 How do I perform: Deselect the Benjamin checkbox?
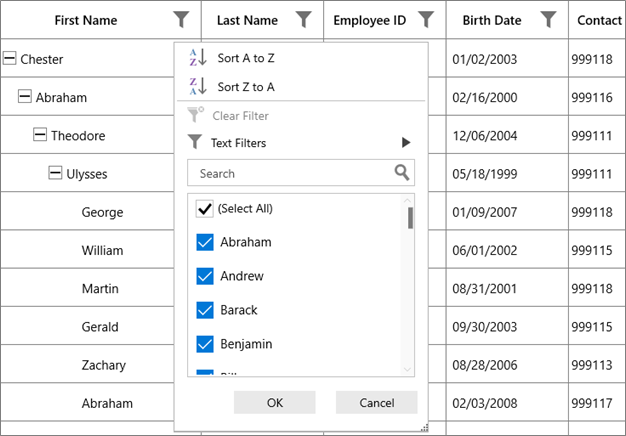(205, 344)
